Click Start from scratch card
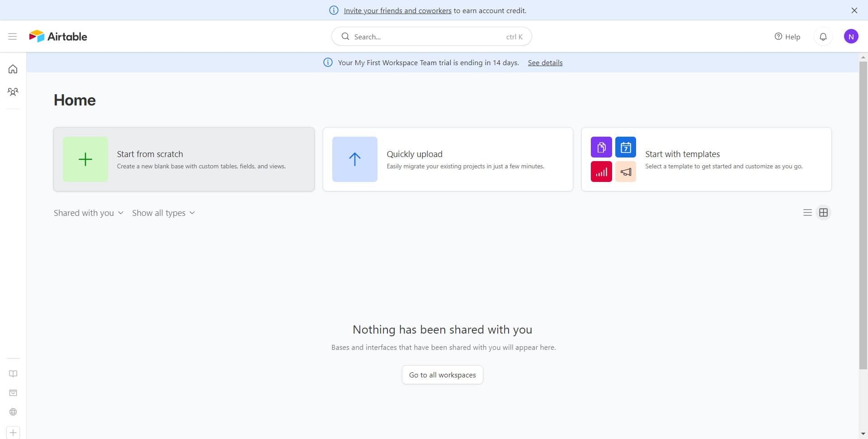Image resolution: width=868 pixels, height=439 pixels. (184, 159)
